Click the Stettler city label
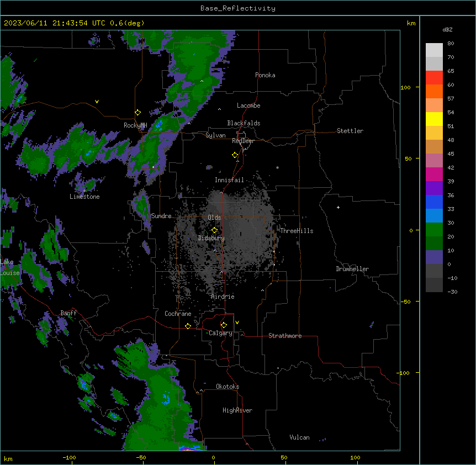Image resolution: width=476 pixels, height=465 pixels. [x=350, y=131]
